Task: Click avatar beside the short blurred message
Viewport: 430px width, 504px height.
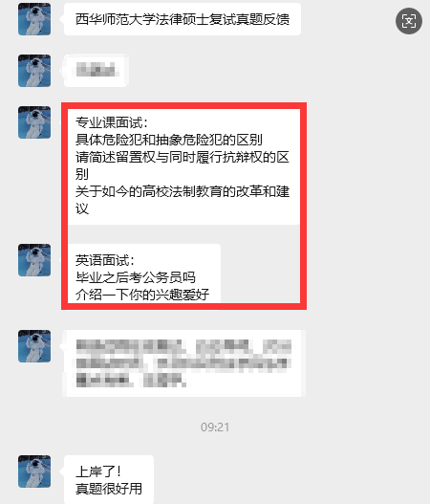Action: click(34, 71)
